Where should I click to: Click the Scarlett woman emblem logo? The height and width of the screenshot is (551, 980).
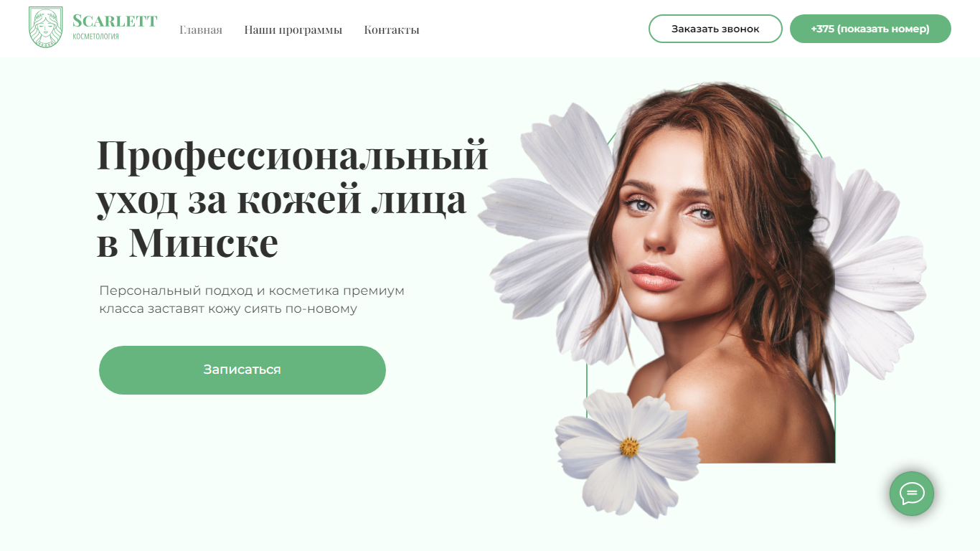pyautogui.click(x=45, y=28)
